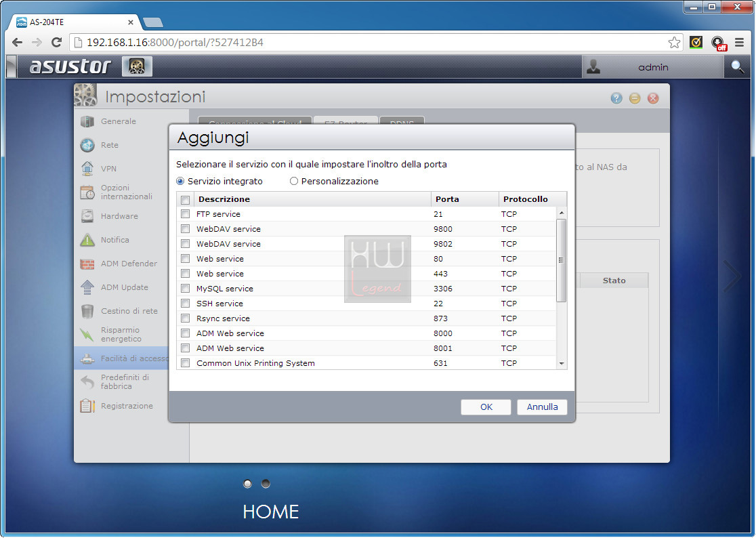
Task: Check the Rsync service checkbox
Action: click(x=185, y=318)
